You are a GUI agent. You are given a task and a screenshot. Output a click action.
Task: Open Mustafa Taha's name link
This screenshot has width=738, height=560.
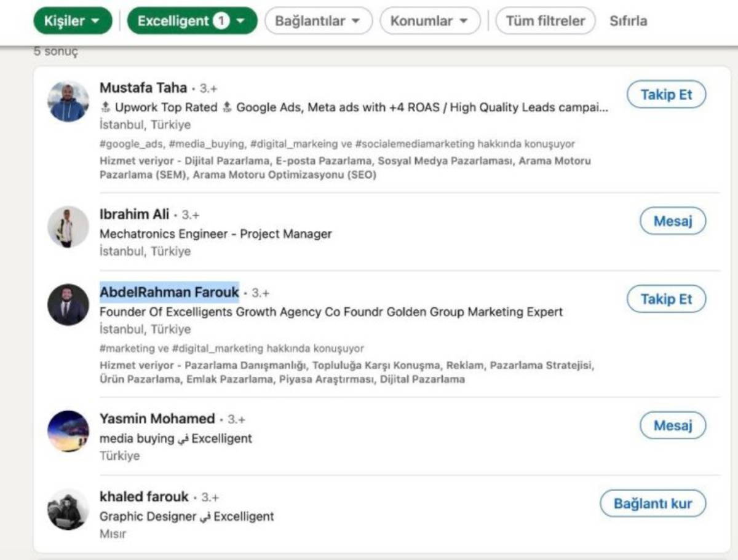(x=143, y=88)
